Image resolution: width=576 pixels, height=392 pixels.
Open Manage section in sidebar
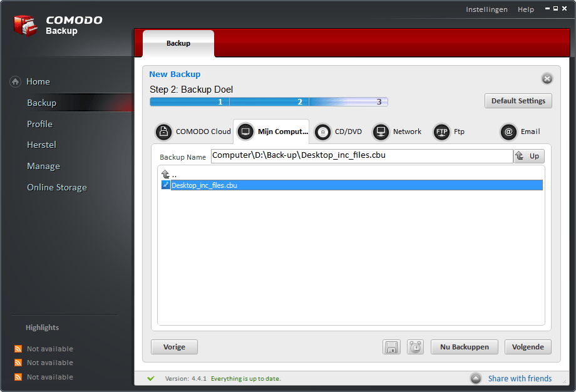[43, 166]
